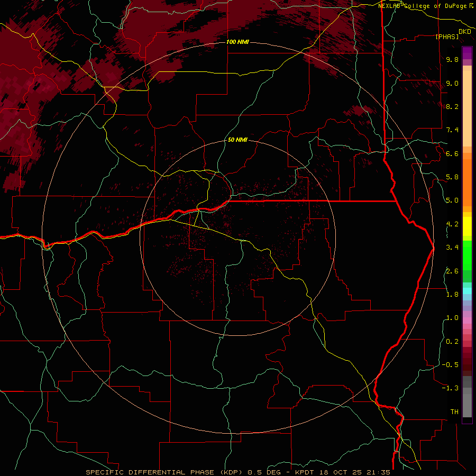This screenshot has width=476, height=476.
Task: Click the -0.5 color bar value
Action: pos(450,365)
